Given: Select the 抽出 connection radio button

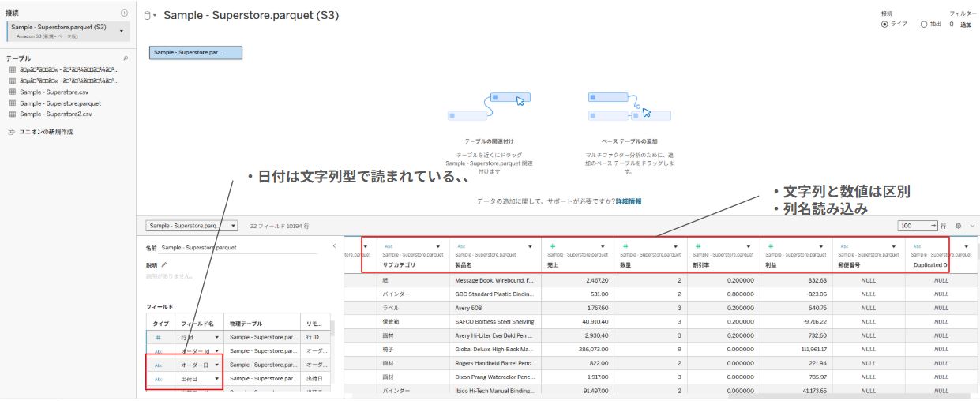Looking at the screenshot, I should [924, 24].
